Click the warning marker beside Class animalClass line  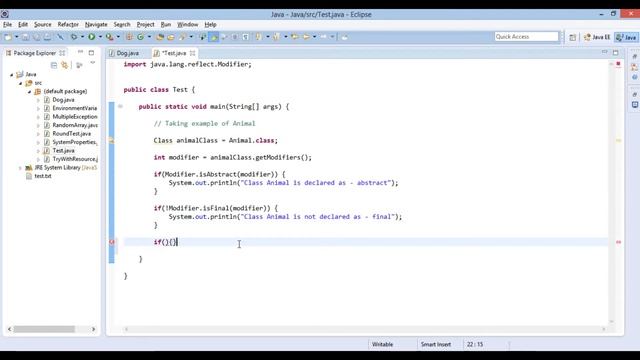(x=111, y=141)
